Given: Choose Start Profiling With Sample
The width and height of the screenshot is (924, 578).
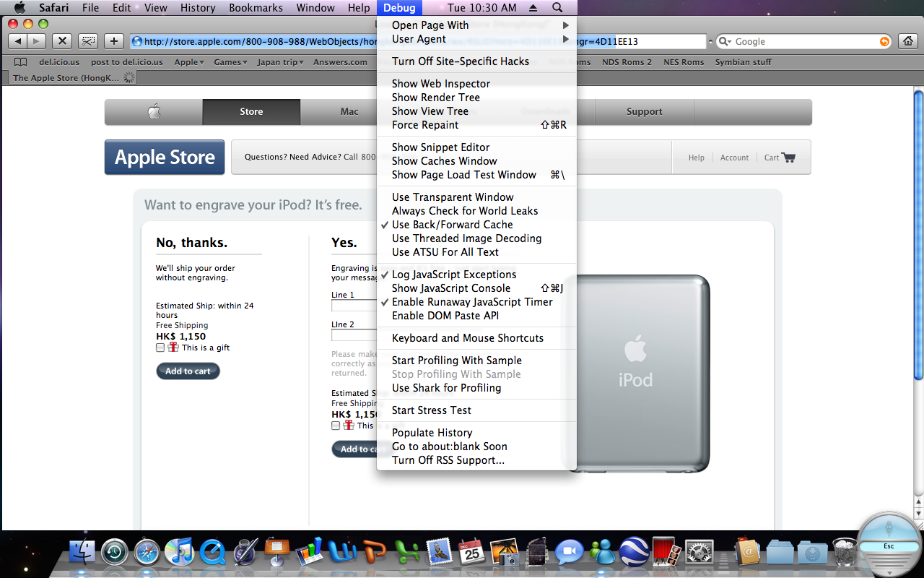Looking at the screenshot, I should [x=476, y=361].
